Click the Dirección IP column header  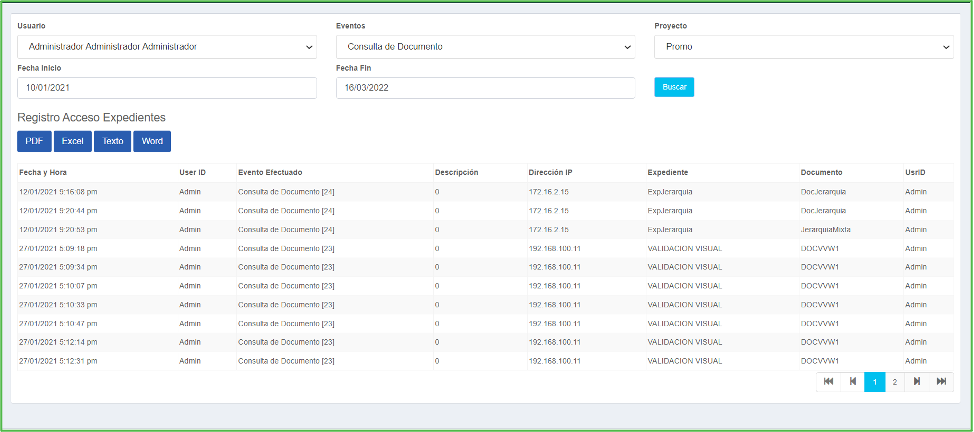552,173
